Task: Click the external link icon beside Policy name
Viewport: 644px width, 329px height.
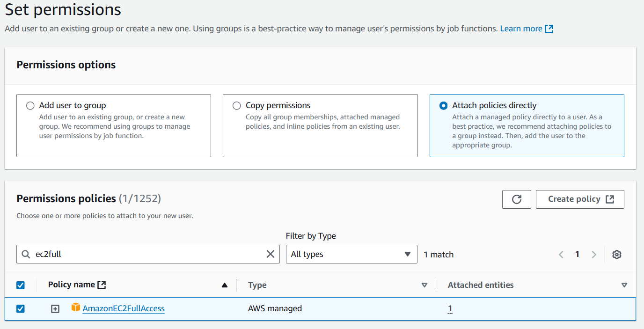Action: coord(102,285)
